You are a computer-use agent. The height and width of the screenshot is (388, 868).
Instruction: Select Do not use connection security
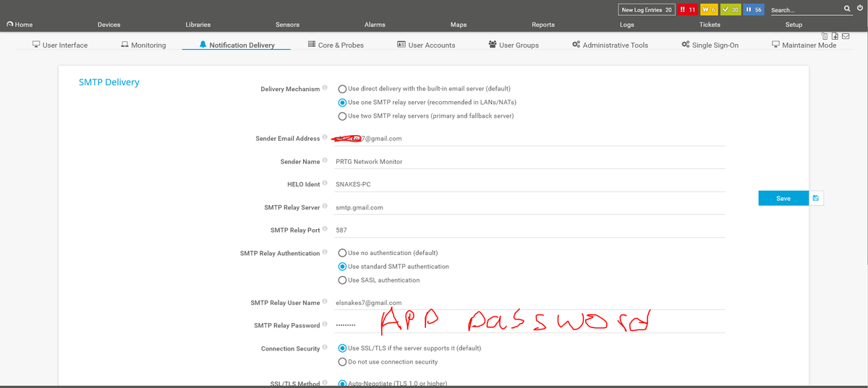(x=343, y=361)
